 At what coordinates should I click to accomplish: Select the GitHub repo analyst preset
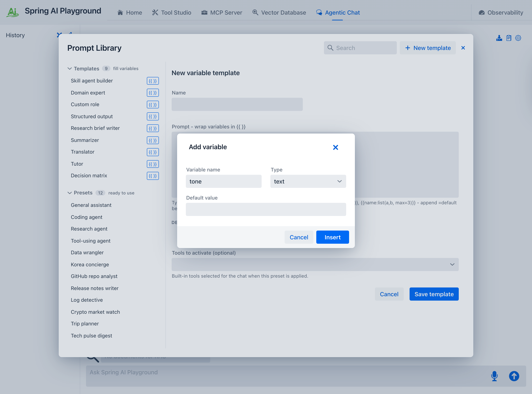[x=94, y=276]
